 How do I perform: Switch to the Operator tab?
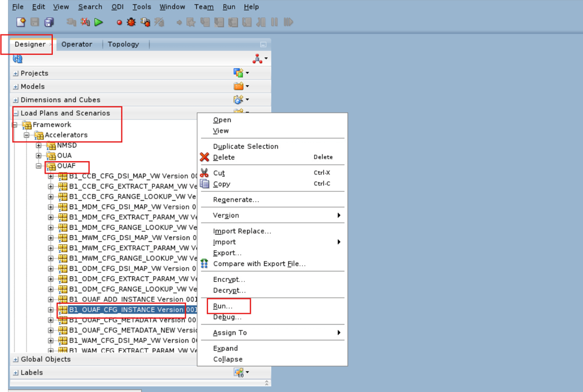77,44
